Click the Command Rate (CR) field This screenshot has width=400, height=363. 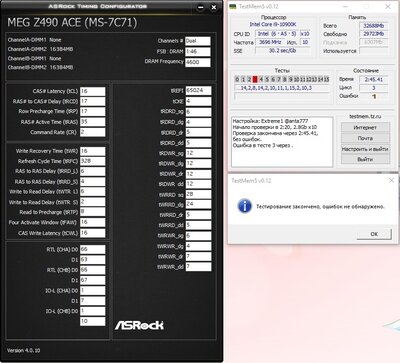92,132
